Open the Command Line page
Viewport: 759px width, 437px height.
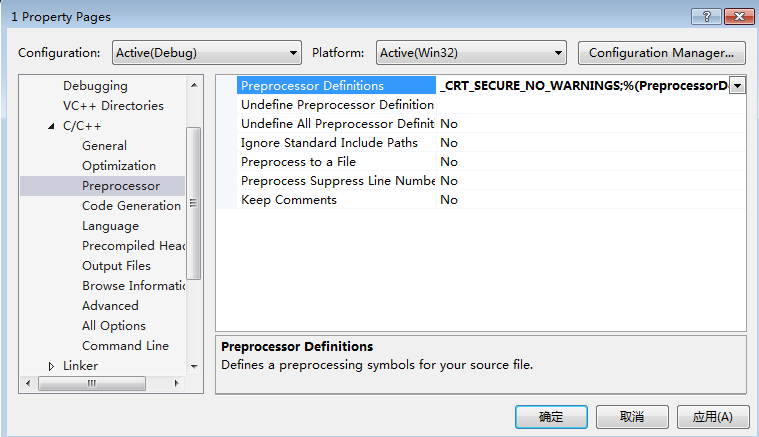(125, 346)
